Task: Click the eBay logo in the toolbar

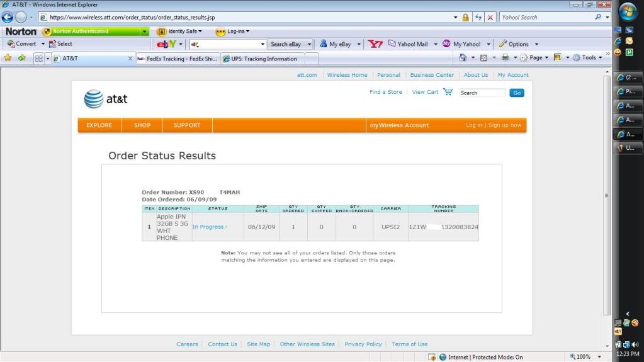Action: click(x=166, y=44)
